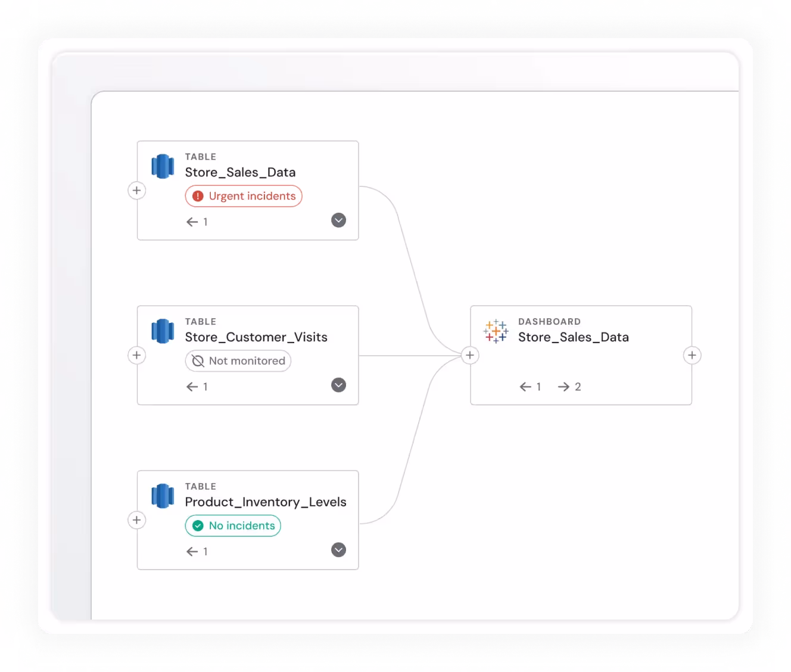The height and width of the screenshot is (672, 791).
Task: Click TABLE label above Store_Customer_Visits
Action: [201, 322]
